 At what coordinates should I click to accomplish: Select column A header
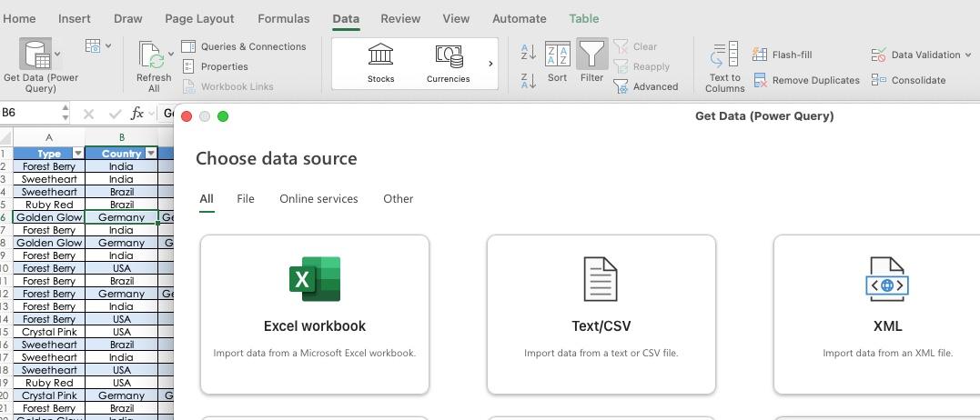(x=49, y=137)
